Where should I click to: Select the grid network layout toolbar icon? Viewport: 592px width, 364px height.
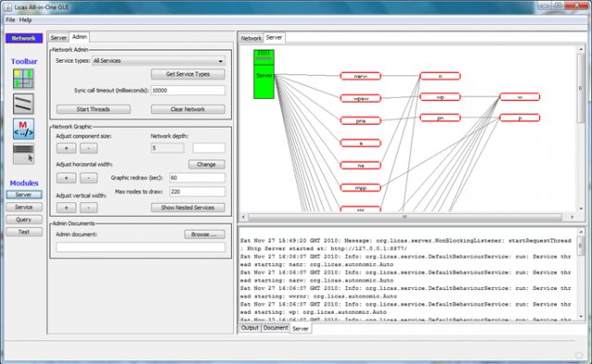click(23, 79)
